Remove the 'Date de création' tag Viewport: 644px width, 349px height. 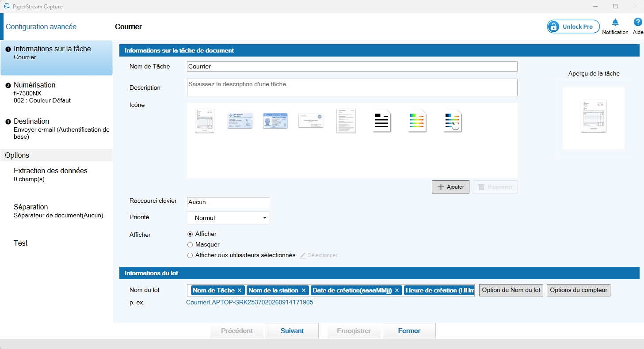tap(397, 290)
